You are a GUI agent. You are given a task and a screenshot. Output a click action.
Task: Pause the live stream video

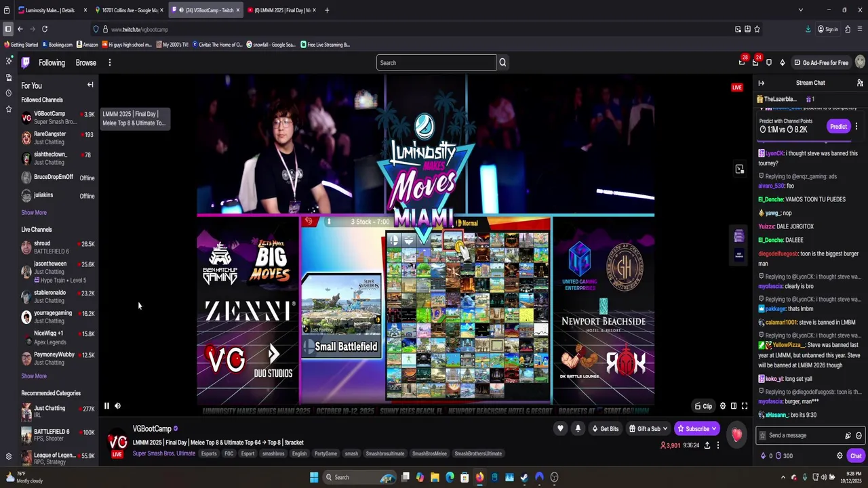pos(106,406)
